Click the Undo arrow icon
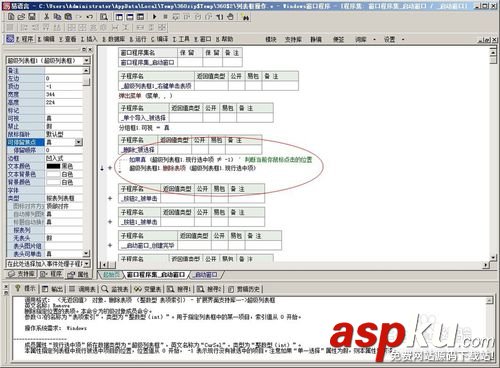The width and height of the screenshot is (500, 368). (x=90, y=16)
